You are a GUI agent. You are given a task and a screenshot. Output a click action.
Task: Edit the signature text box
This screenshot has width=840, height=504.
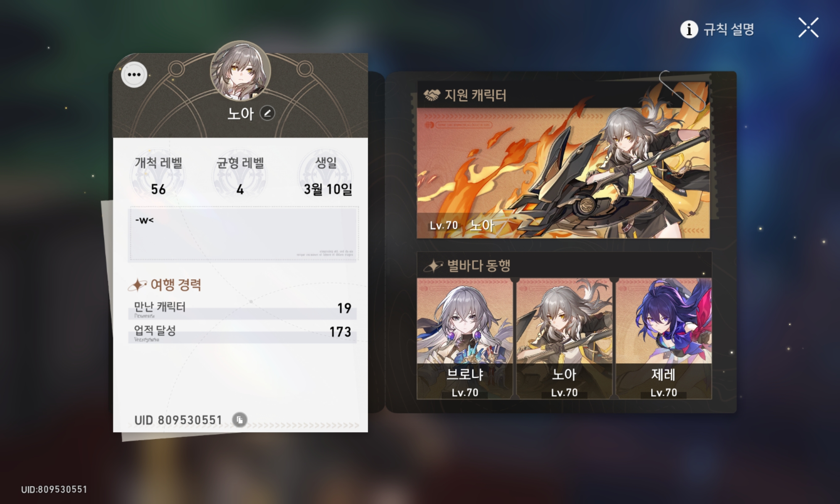[x=243, y=234]
